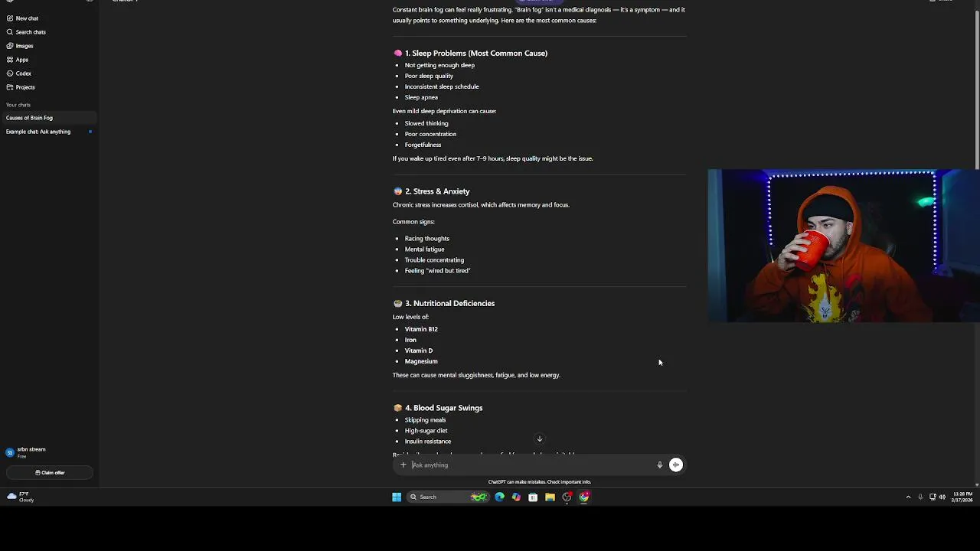Click the plus attach icon in composer
The height and width of the screenshot is (551, 980).
coord(403,465)
